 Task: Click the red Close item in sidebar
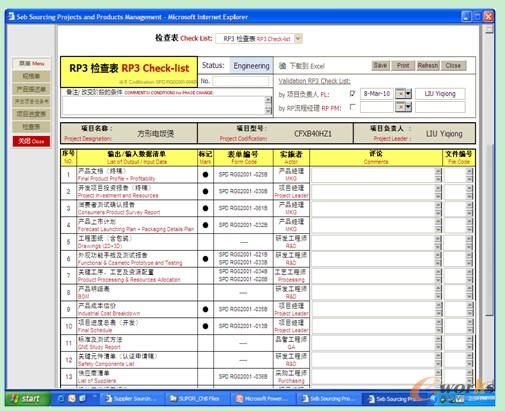click(x=31, y=141)
